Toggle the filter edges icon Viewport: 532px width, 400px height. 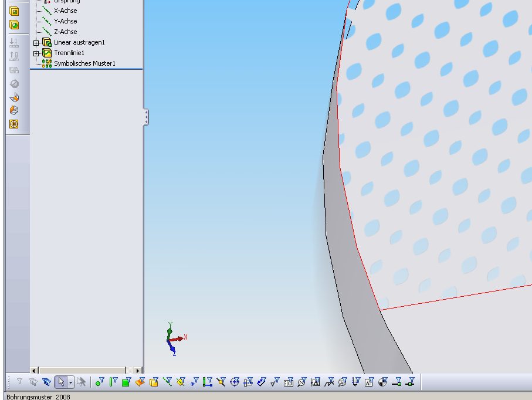click(x=113, y=382)
